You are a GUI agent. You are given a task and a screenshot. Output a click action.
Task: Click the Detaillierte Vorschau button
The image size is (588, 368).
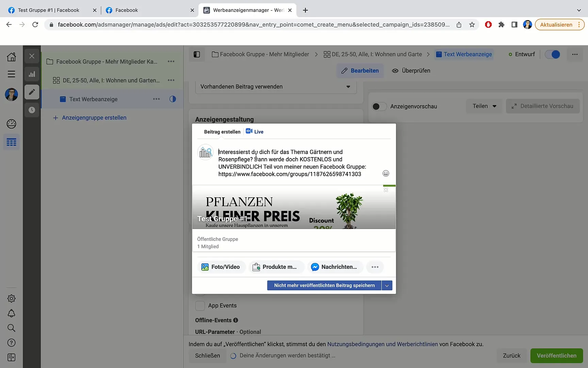pyautogui.click(x=542, y=106)
